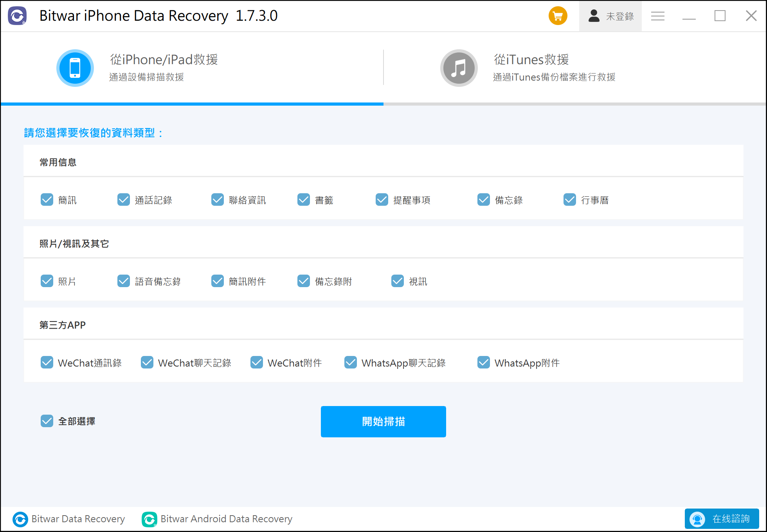
Task: Uncheck the 書籤 checkbox
Action: pos(304,199)
